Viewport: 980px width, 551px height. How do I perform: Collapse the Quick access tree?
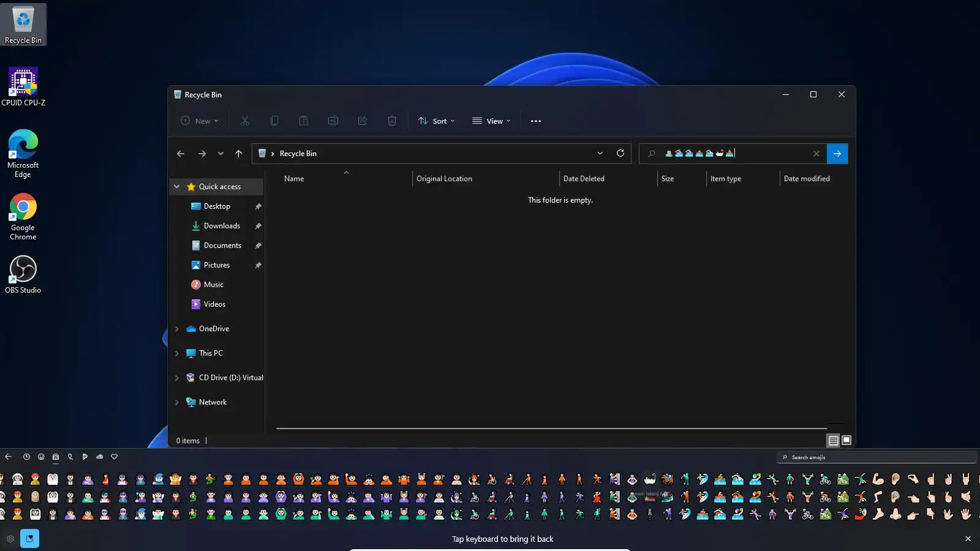coord(177,187)
